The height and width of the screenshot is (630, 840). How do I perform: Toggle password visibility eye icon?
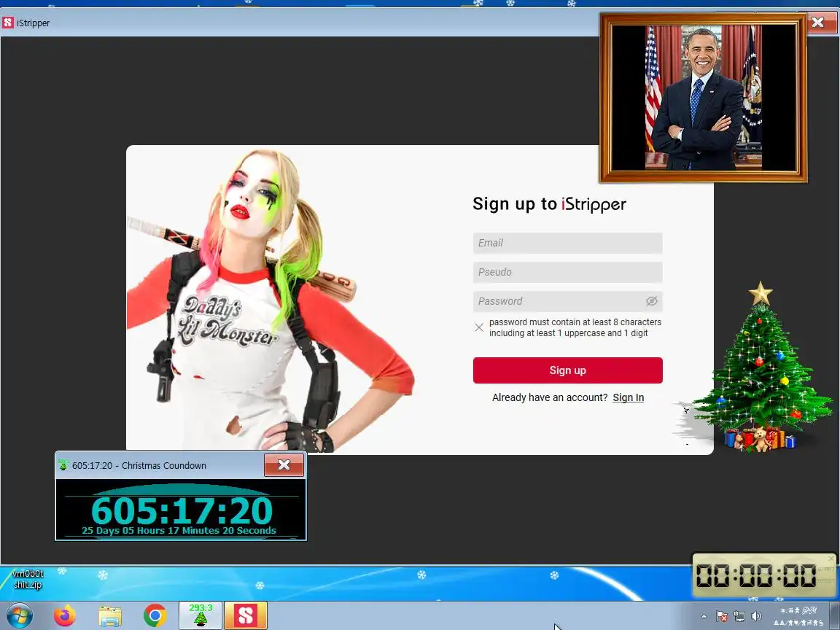pyautogui.click(x=651, y=301)
